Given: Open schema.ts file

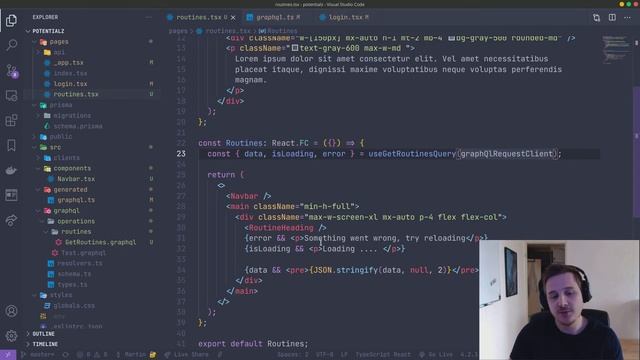Looking at the screenshot, I should pyautogui.click(x=74, y=274).
